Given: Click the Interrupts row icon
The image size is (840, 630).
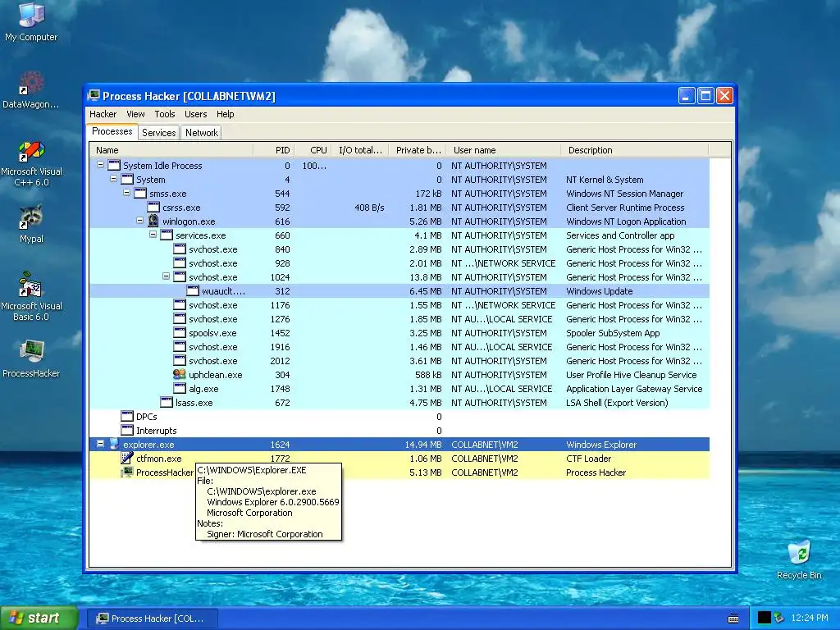Looking at the screenshot, I should coord(127,430).
